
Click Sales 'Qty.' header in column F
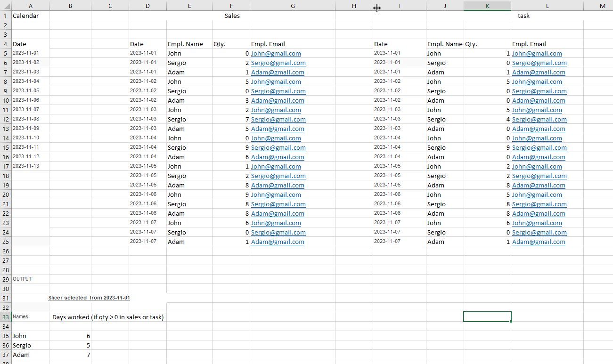point(231,44)
